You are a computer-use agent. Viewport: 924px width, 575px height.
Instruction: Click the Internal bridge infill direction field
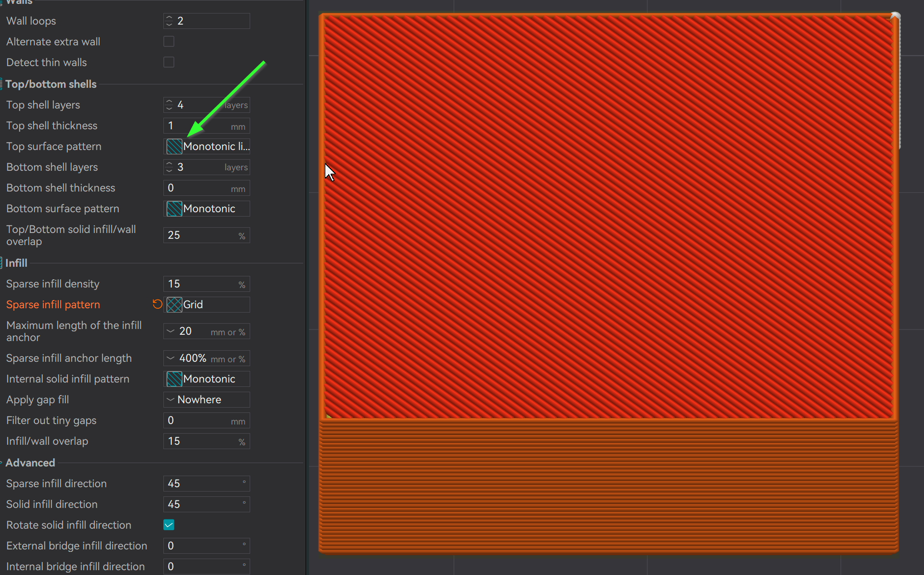(x=207, y=566)
